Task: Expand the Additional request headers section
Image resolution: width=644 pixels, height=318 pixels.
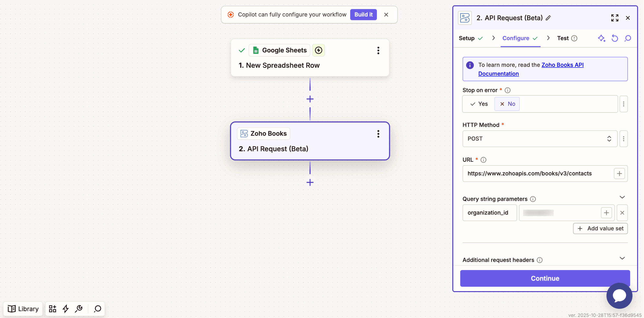Action: [622, 258]
